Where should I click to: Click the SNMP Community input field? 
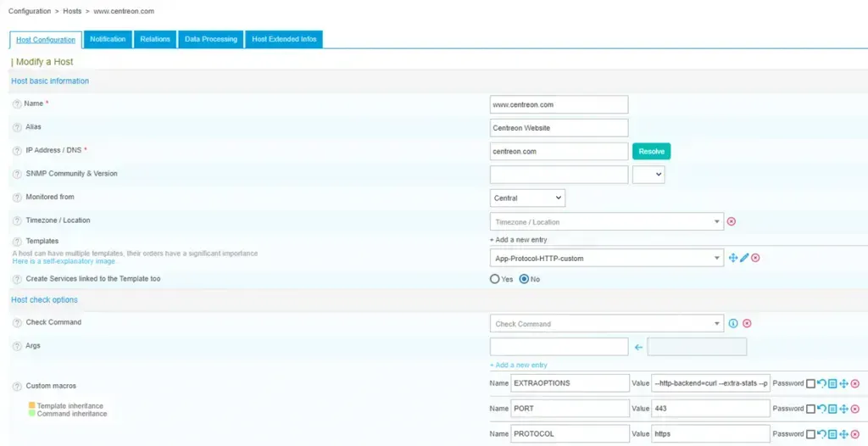tap(559, 175)
